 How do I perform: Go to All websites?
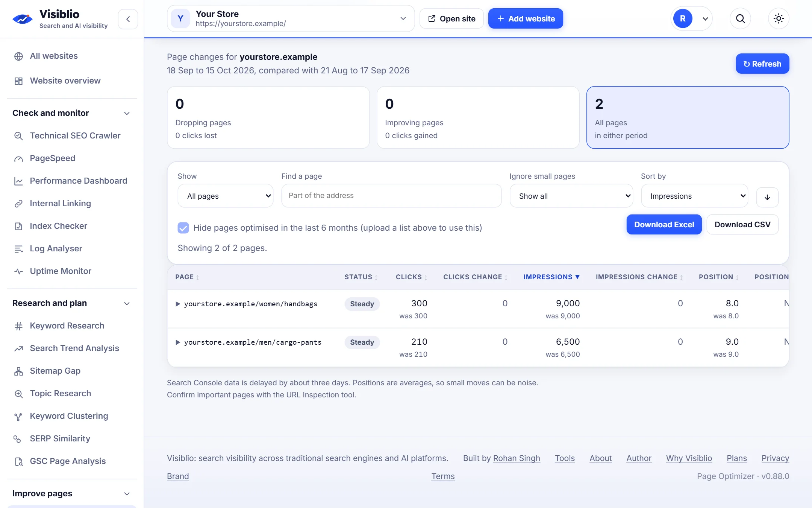[x=71, y=56]
